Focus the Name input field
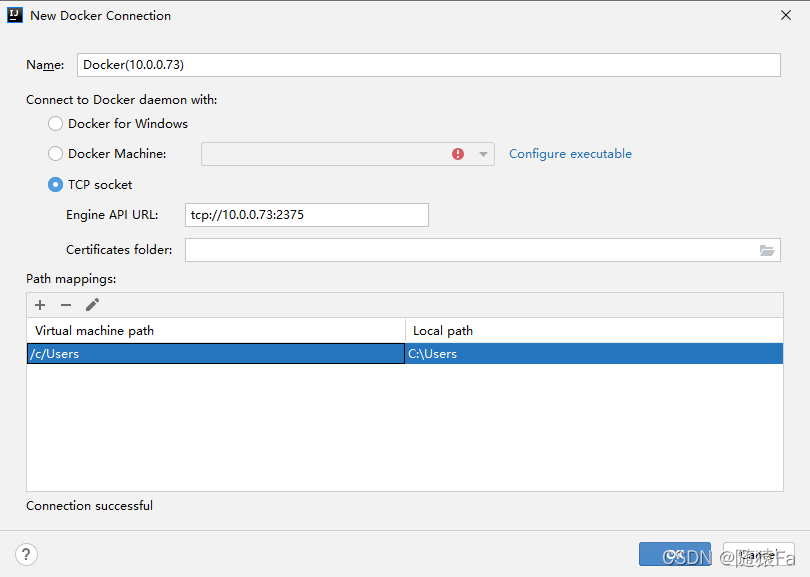 click(429, 65)
